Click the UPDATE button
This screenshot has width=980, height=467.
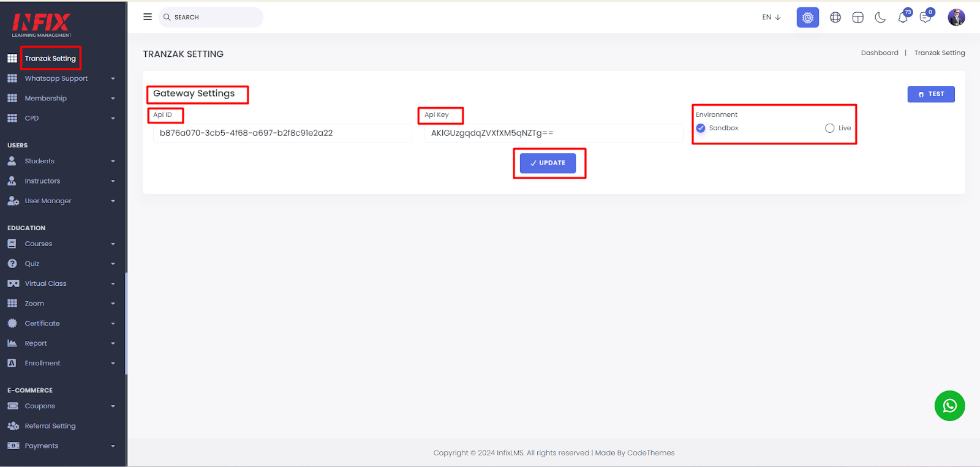tap(548, 163)
